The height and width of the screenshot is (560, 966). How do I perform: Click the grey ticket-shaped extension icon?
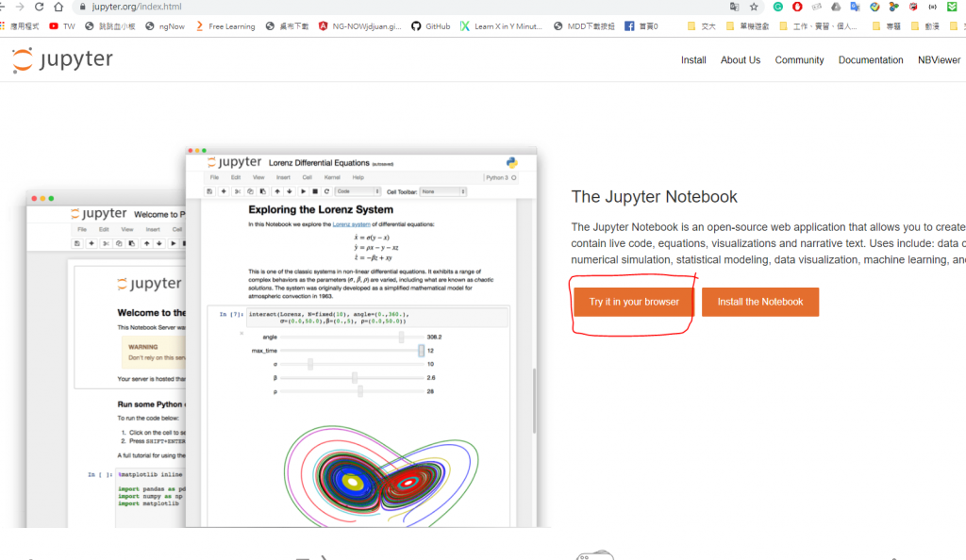[x=817, y=7]
